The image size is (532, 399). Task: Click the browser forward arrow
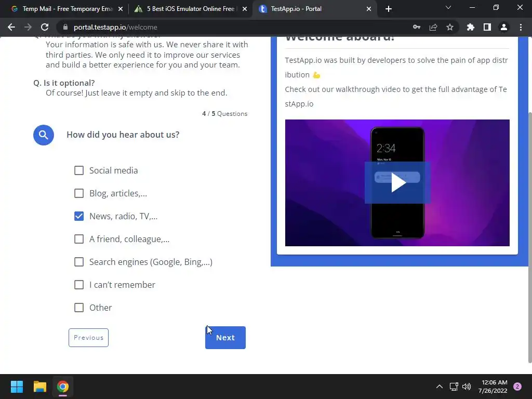click(x=28, y=27)
